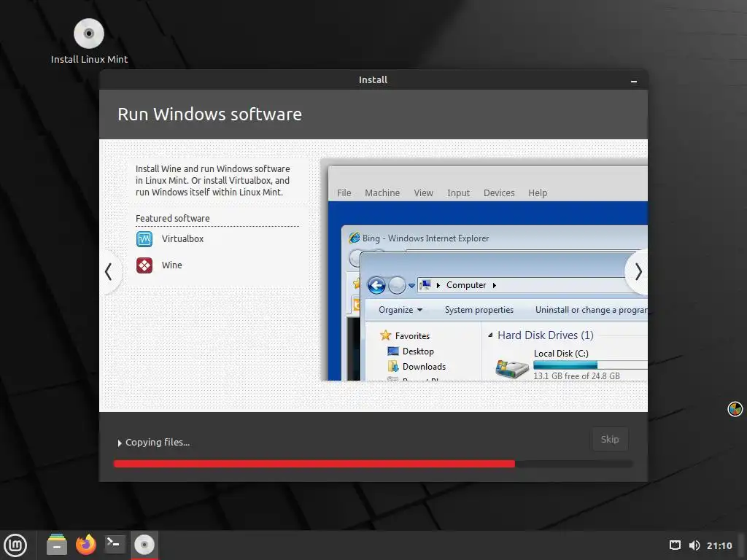Image resolution: width=747 pixels, height=560 pixels.
Task: Advance to the next slide with right chevron
Action: (638, 271)
